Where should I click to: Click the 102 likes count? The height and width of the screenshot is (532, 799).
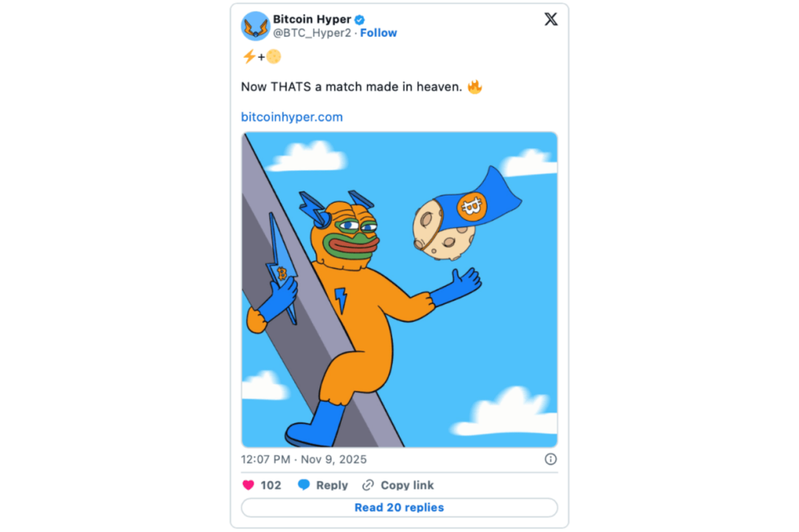pos(271,485)
